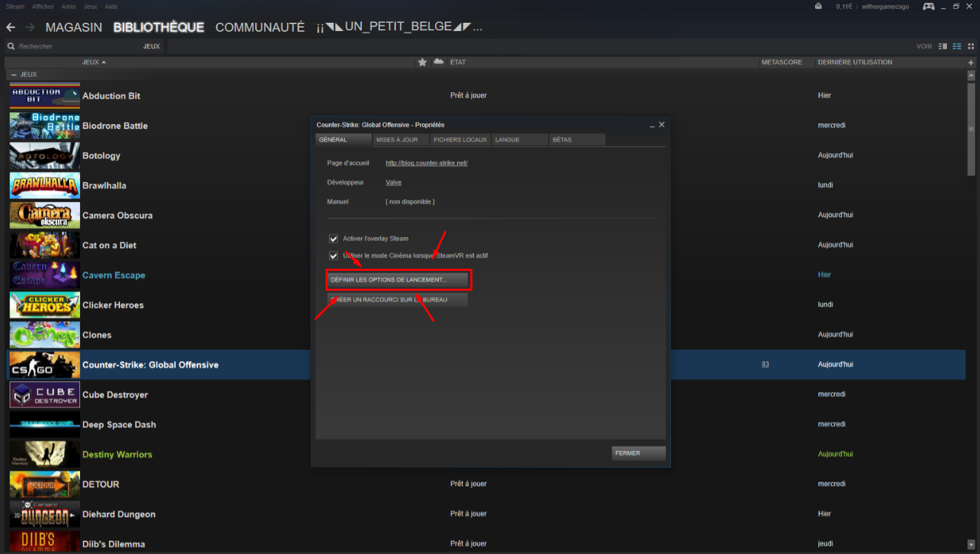Viewport: 980px width, 554px height.
Task: Select the Biodrone Battle game thumbnail
Action: (x=45, y=125)
